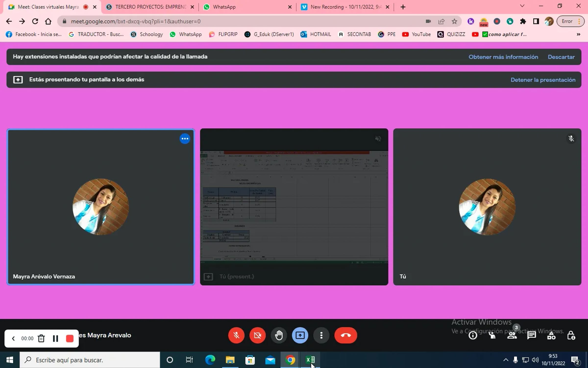588x368 pixels.
Task: Open the activities panel
Action: [551, 335]
